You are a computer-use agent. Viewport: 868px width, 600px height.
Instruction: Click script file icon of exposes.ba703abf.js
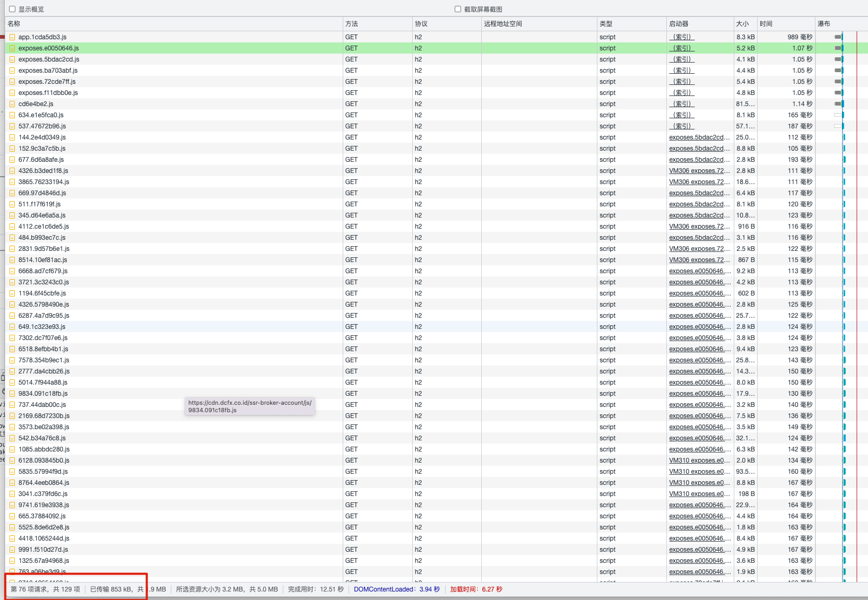pos(12,71)
